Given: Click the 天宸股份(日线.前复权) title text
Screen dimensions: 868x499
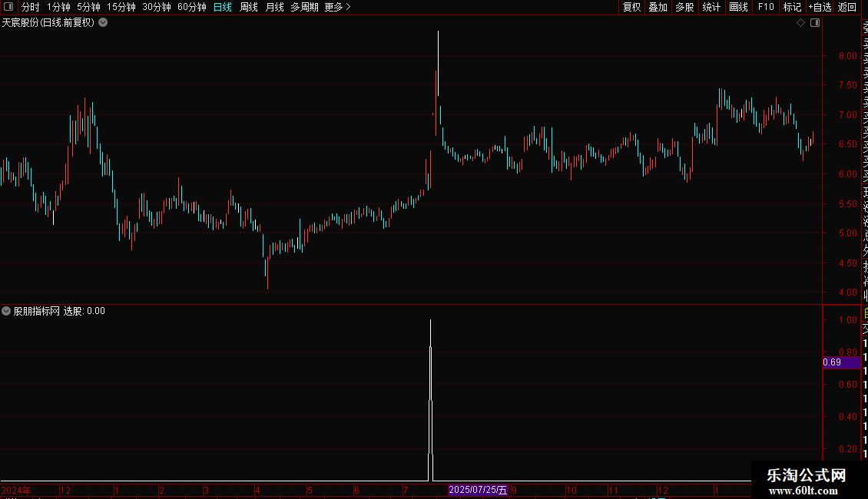Looking at the screenshot, I should pyautogui.click(x=48, y=23).
